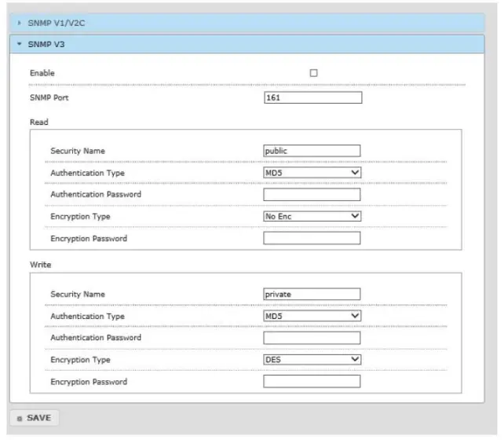The height and width of the screenshot is (440, 504).
Task: Open the SNMP V1/V2C header title
Action: pyautogui.click(x=57, y=23)
